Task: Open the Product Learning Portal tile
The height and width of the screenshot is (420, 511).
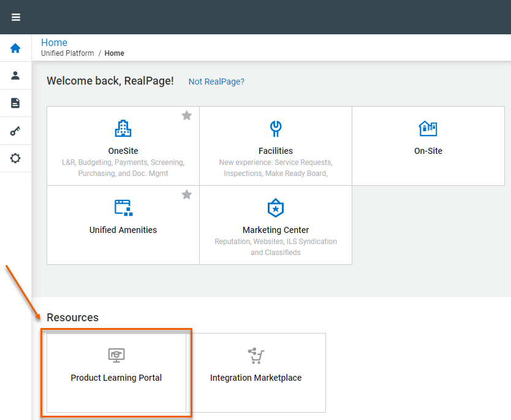Action: point(116,372)
